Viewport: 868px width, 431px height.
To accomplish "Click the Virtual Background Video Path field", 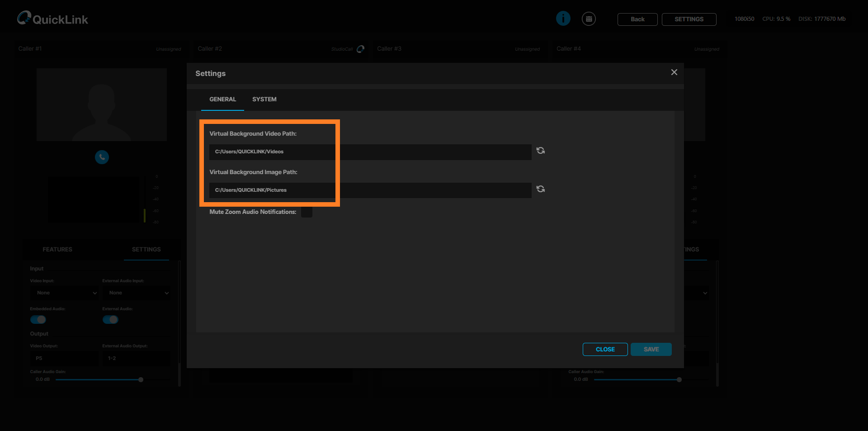I will pos(370,152).
